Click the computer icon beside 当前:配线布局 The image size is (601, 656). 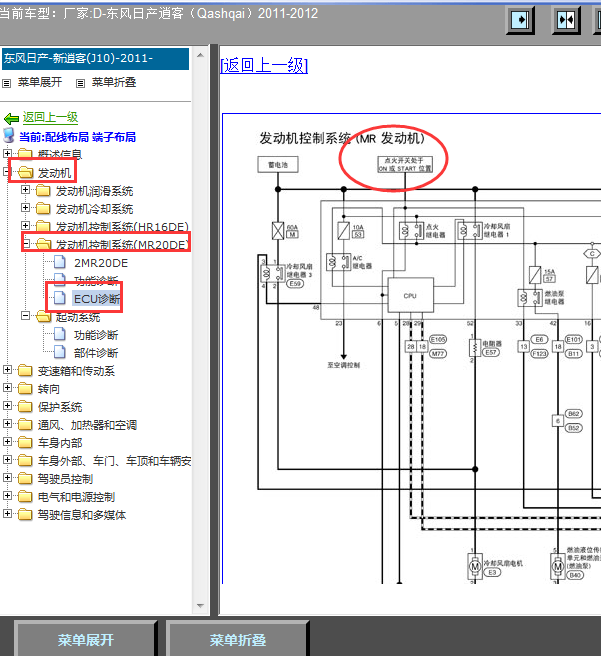9,136
